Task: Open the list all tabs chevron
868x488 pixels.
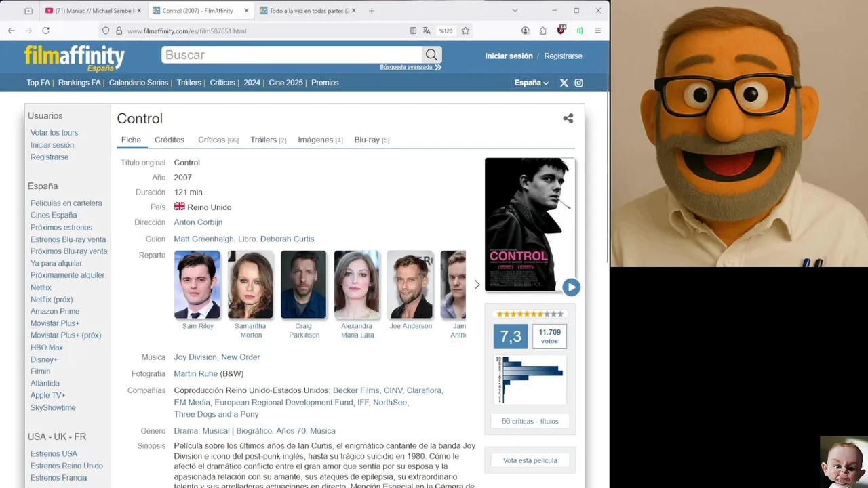Action: point(515,11)
